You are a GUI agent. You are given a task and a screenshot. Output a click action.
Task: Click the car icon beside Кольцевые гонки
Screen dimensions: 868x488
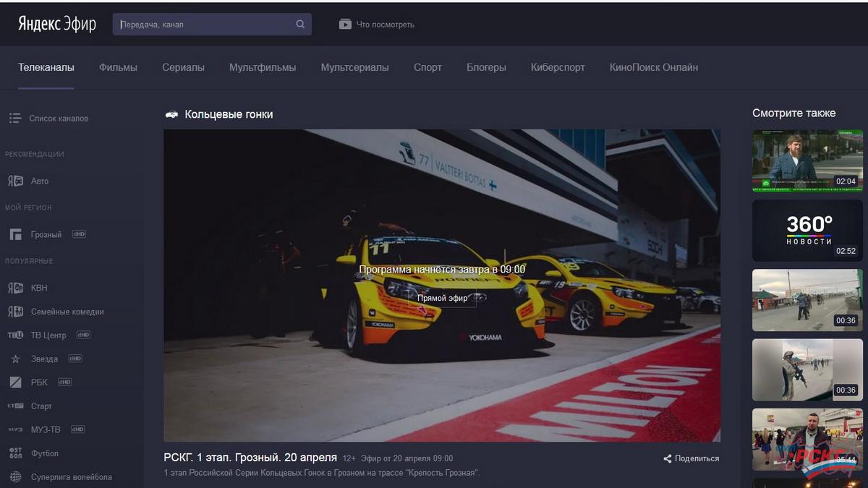(171, 114)
